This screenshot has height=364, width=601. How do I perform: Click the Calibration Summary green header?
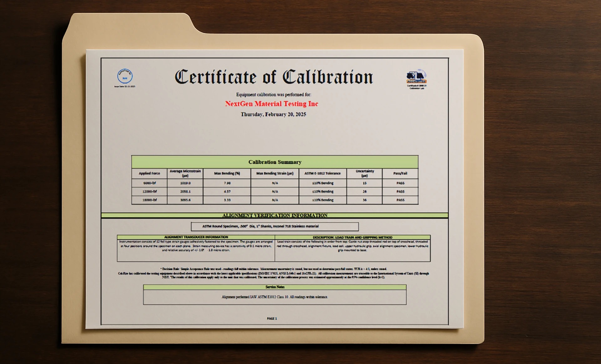click(275, 162)
